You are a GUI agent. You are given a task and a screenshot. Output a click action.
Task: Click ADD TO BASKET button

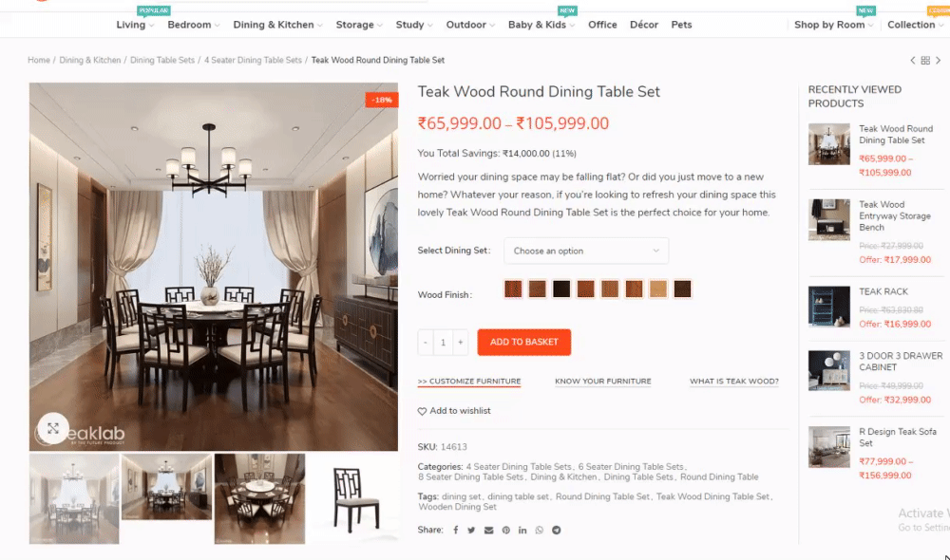pyautogui.click(x=524, y=342)
